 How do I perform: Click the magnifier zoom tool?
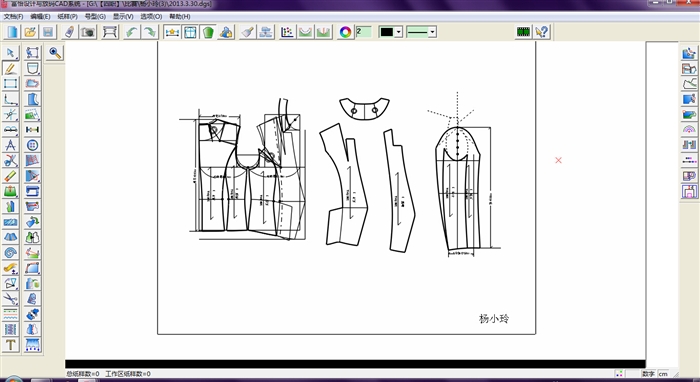point(55,53)
